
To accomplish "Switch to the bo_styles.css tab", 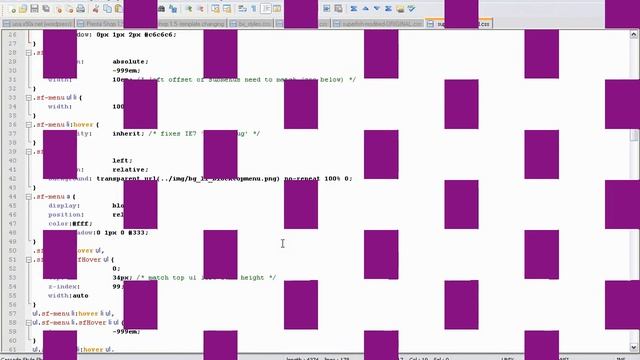I will pos(251,24).
